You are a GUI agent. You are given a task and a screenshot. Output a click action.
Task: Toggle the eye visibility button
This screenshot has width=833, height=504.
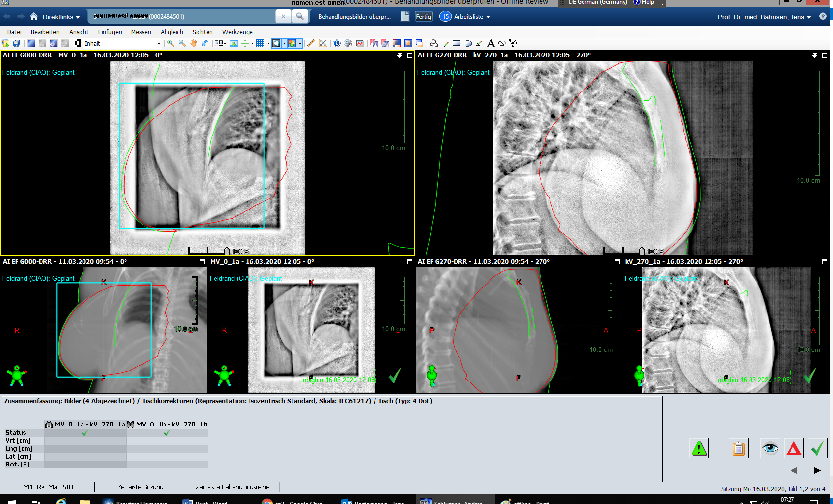click(x=770, y=448)
